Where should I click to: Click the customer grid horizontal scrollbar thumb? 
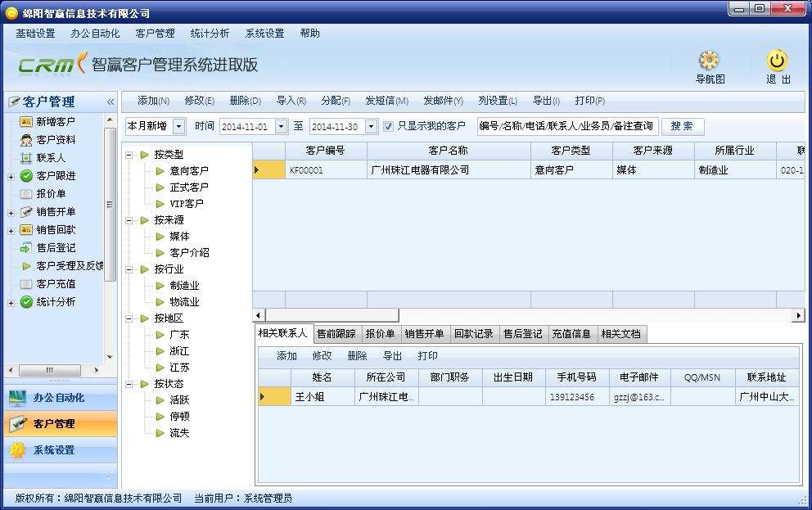332,315
